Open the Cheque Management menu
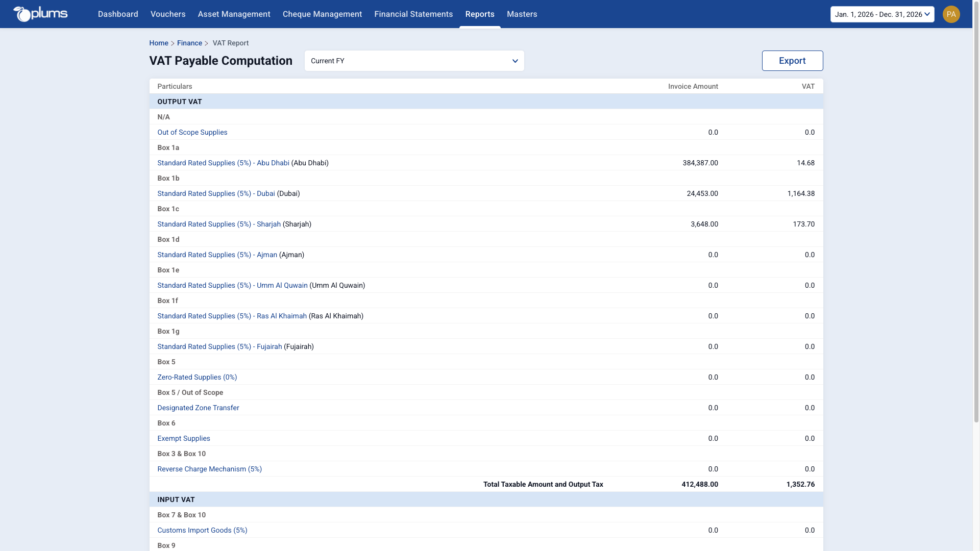This screenshot has width=980, height=551. [x=322, y=14]
